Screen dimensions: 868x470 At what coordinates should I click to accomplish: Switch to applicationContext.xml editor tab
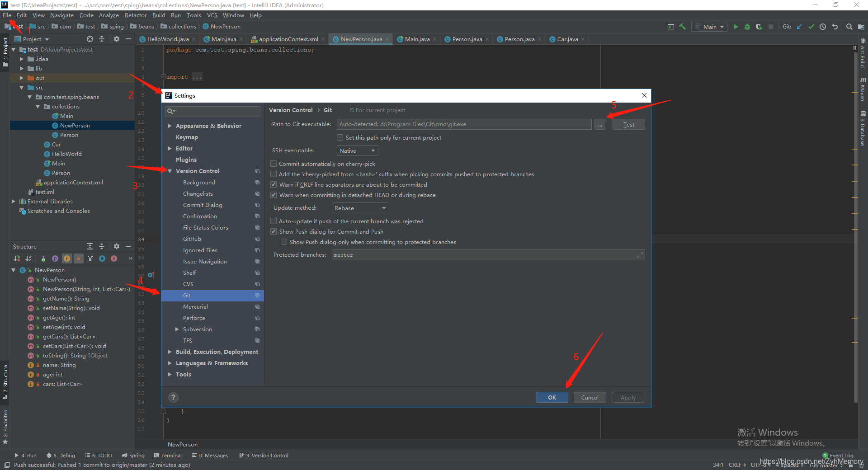tap(288, 39)
